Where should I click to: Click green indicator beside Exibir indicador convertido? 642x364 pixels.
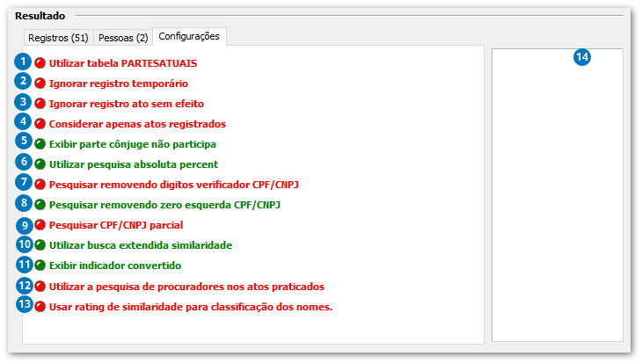pos(40,266)
